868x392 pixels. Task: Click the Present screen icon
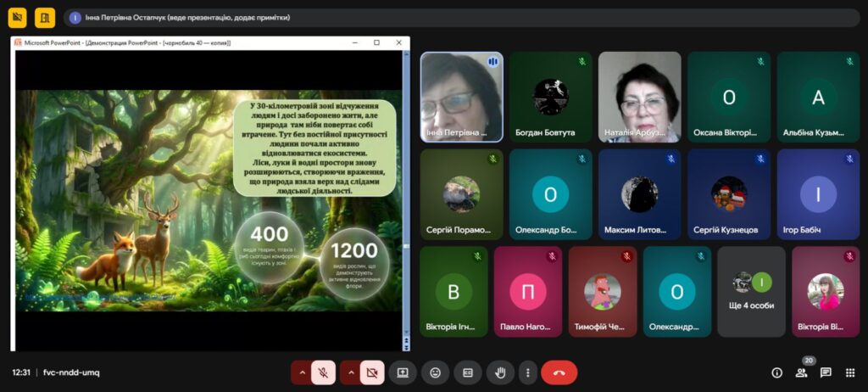tap(403, 372)
